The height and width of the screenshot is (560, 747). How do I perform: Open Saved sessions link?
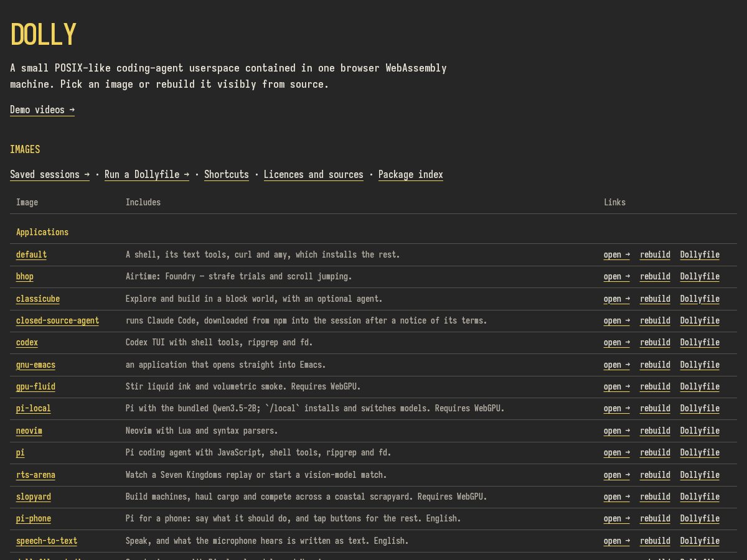click(x=50, y=174)
